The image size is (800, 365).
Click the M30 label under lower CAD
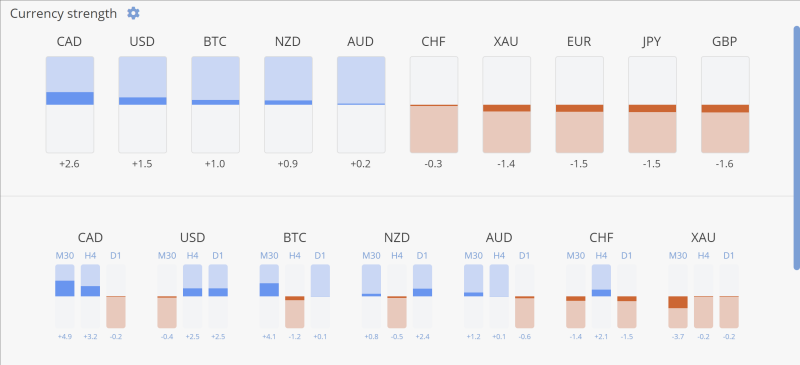(65, 255)
